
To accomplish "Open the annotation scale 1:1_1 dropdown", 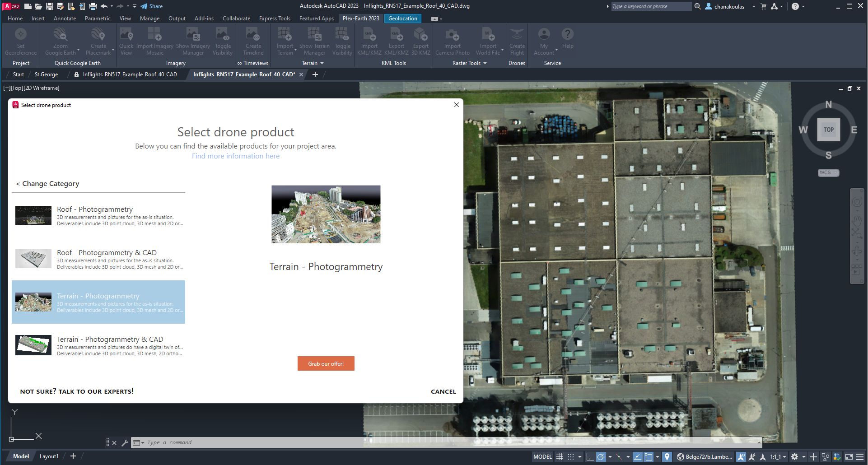I will pos(779,457).
